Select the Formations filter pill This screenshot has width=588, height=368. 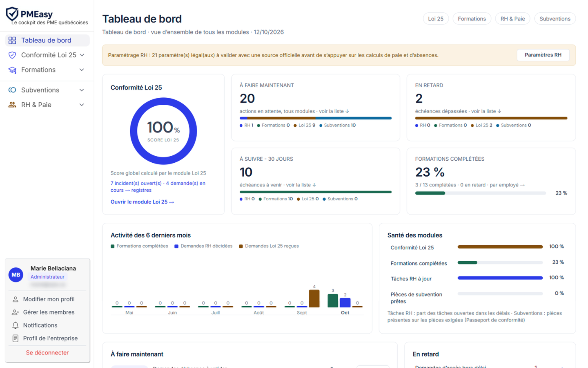[472, 19]
